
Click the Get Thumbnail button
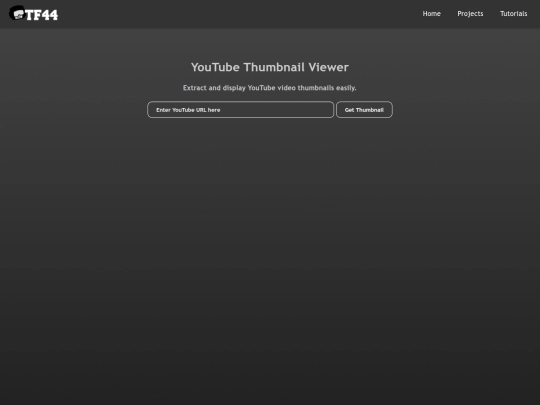pos(364,110)
